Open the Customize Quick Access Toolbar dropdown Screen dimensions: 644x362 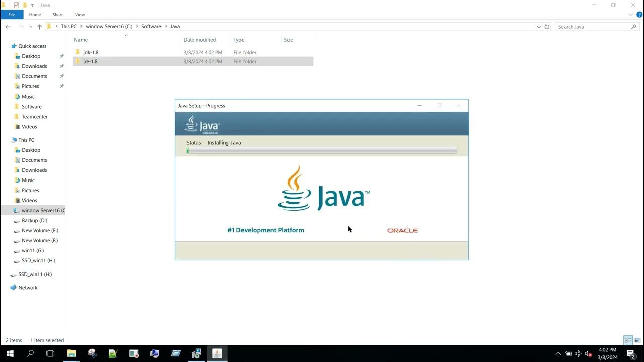[32, 5]
